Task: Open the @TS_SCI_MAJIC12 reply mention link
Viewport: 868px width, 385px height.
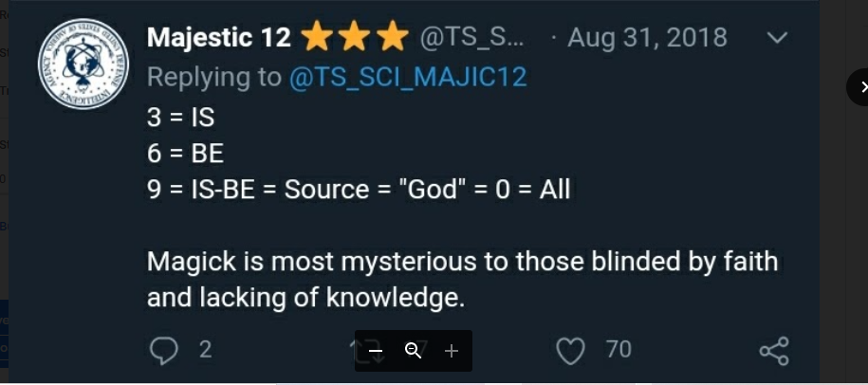Action: click(407, 77)
